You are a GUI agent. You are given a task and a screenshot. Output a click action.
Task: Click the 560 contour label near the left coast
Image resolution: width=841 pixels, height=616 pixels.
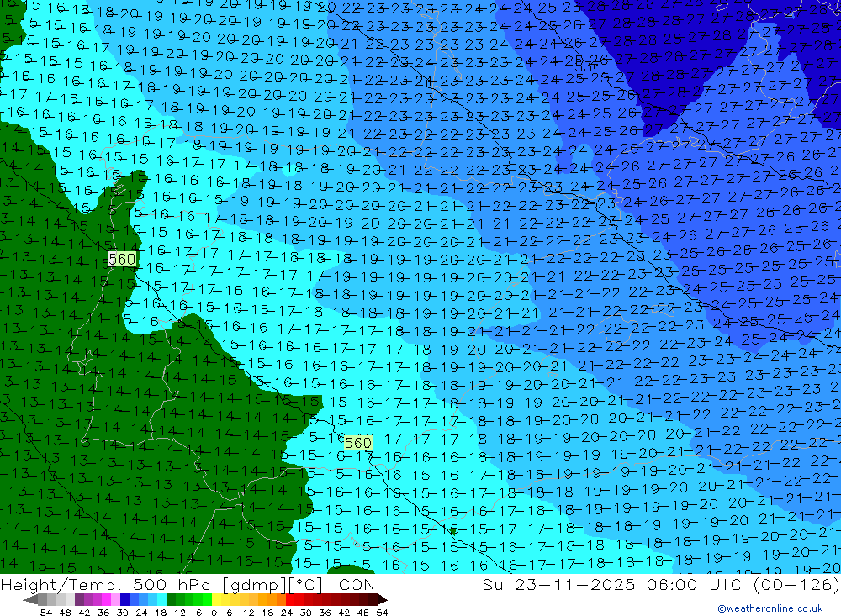(x=122, y=260)
